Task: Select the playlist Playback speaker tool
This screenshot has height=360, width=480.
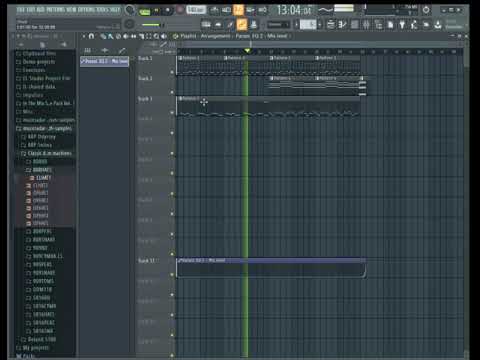Action: 164,36
